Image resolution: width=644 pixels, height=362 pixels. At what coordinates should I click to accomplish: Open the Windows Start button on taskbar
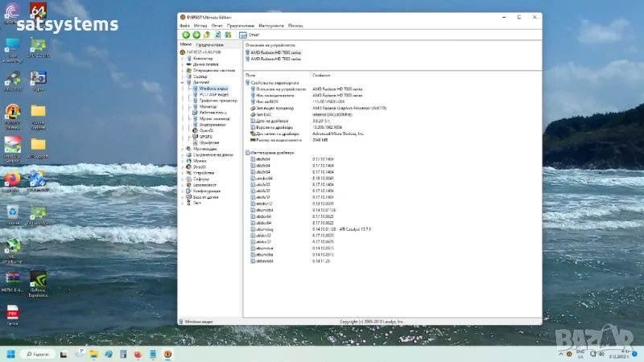[10, 354]
